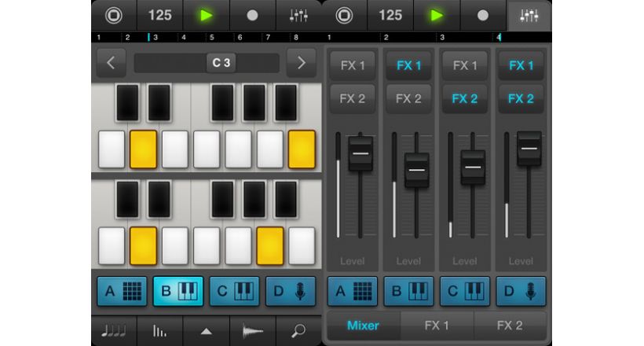This screenshot has height=346, width=644.
Task: Click the record dot in right screen
Action: tap(483, 16)
